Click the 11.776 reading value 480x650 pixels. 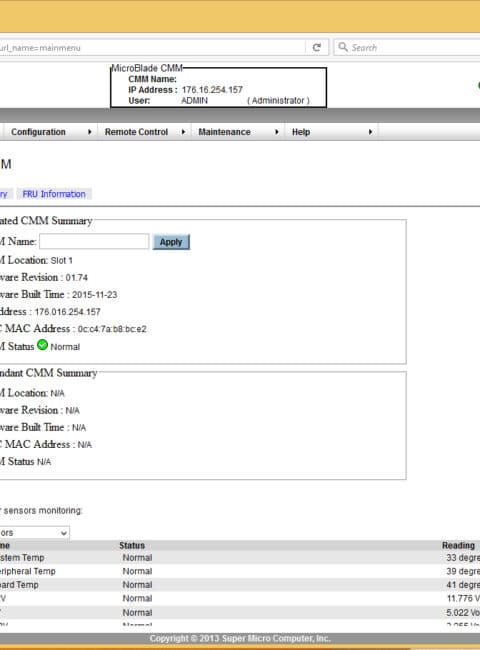click(x=463, y=599)
